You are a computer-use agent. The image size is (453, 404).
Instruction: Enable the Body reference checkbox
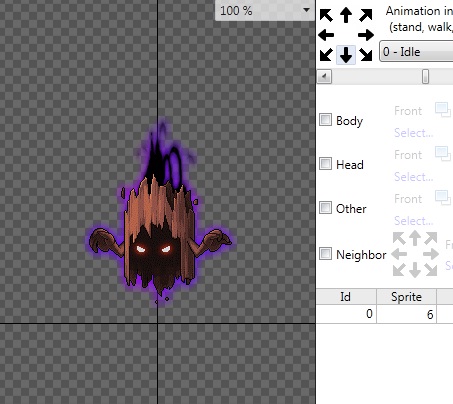(x=325, y=120)
